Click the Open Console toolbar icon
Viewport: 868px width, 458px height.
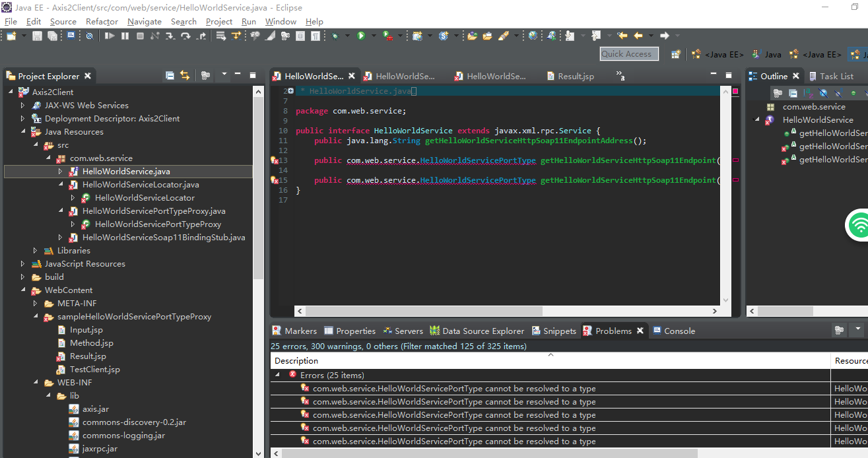click(x=71, y=36)
